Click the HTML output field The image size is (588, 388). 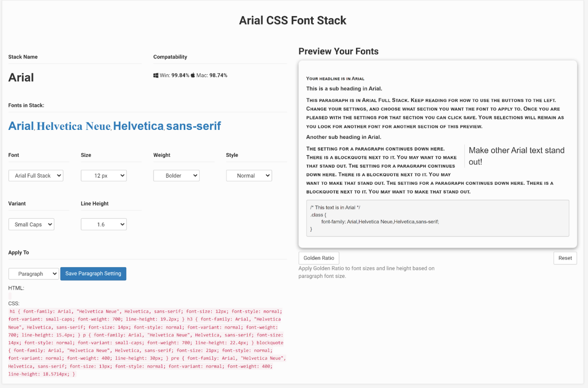point(10,296)
